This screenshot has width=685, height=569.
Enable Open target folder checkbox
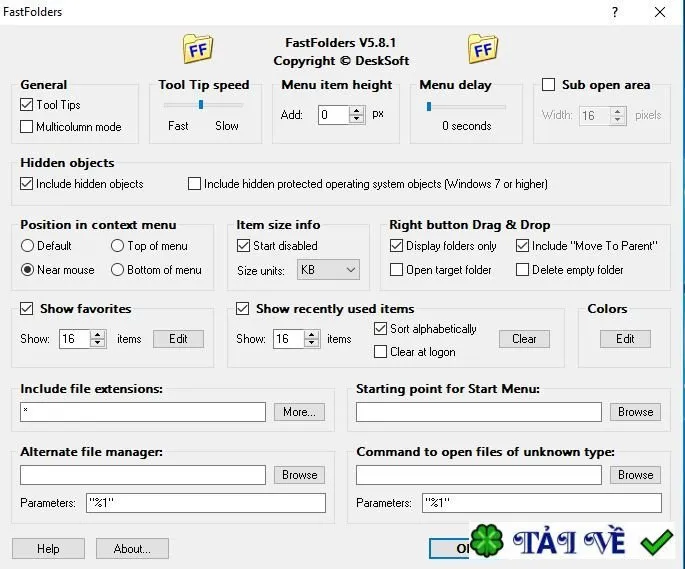pos(396,270)
